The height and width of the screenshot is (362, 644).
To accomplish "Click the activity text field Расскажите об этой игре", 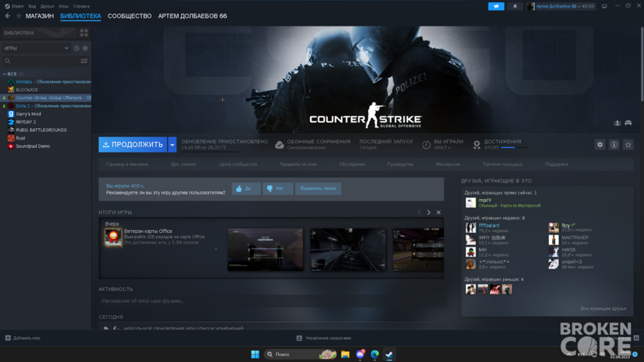I will click(x=272, y=301).
